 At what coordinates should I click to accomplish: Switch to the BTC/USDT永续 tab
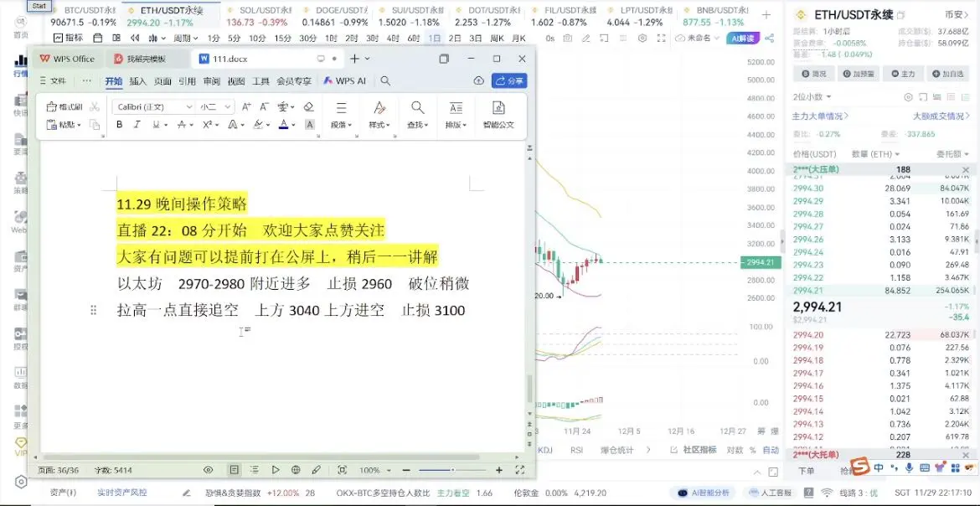(83, 16)
